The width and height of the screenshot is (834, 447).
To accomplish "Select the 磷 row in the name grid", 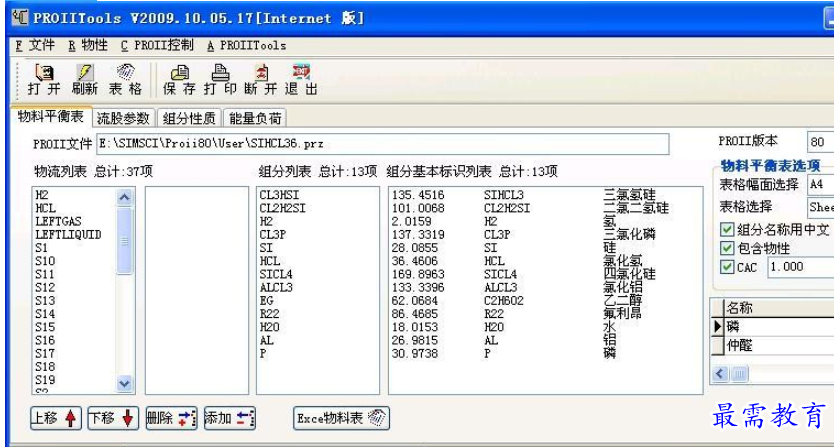I will point(779,326).
